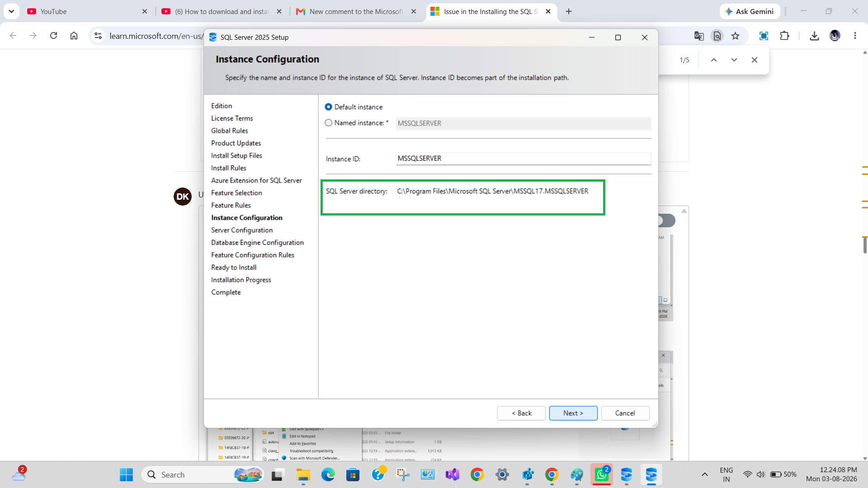
Task: Go to next find result
Action: (x=734, y=60)
